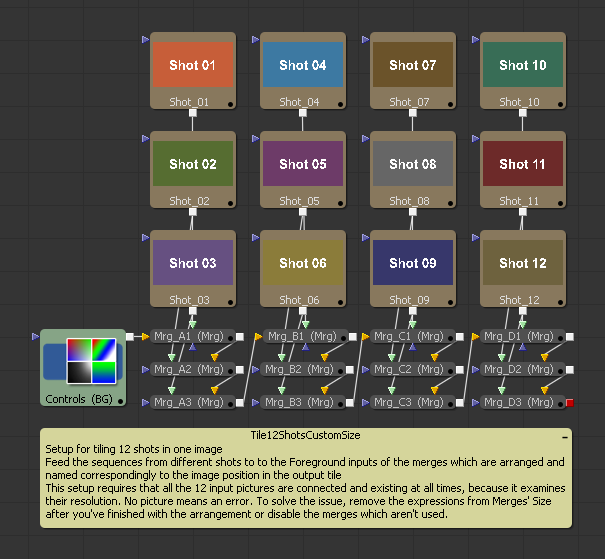Select the Mrg_B2 merge node

[x=303, y=370]
